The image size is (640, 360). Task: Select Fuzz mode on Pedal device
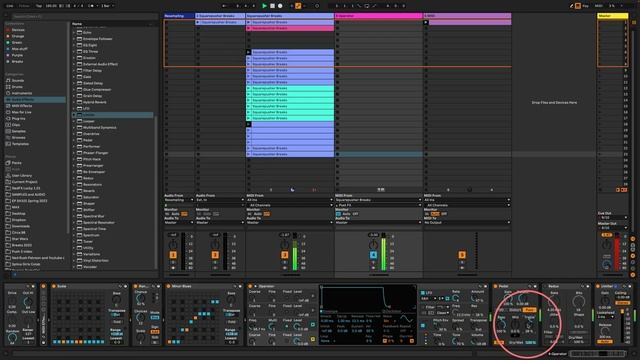(529, 310)
